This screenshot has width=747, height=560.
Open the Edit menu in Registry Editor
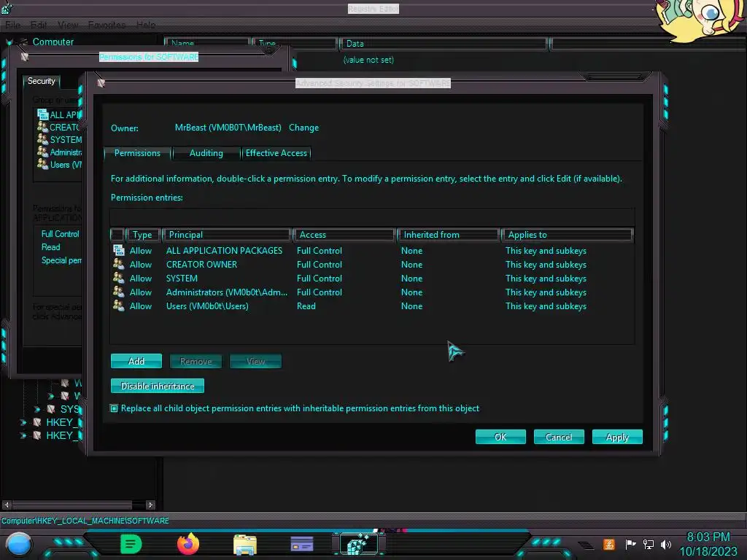[39, 25]
